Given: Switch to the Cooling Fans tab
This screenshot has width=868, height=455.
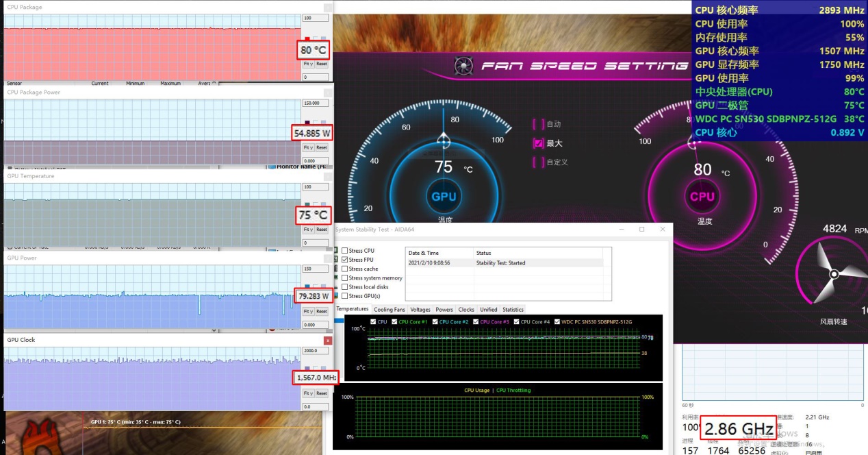Looking at the screenshot, I should [x=390, y=310].
